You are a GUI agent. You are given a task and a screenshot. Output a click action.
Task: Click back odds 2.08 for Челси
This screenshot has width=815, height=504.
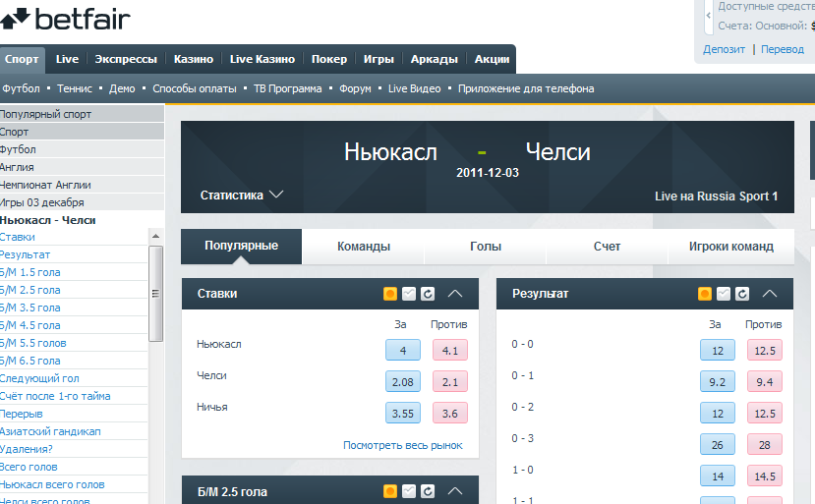403,382
